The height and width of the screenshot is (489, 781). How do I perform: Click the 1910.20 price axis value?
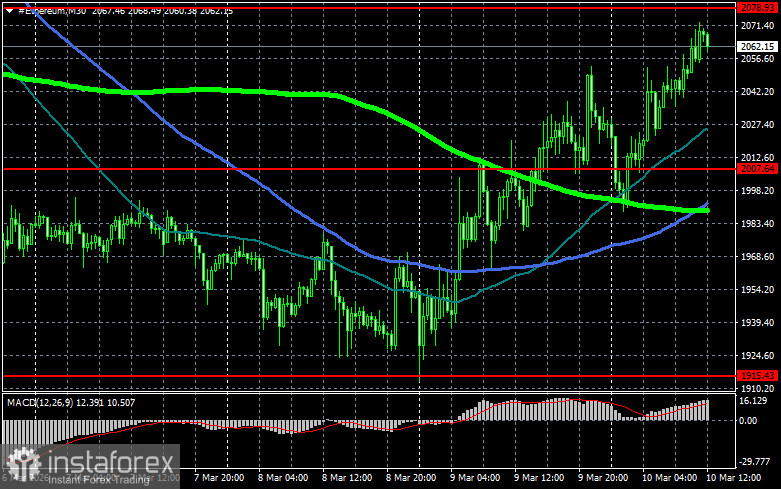point(758,388)
